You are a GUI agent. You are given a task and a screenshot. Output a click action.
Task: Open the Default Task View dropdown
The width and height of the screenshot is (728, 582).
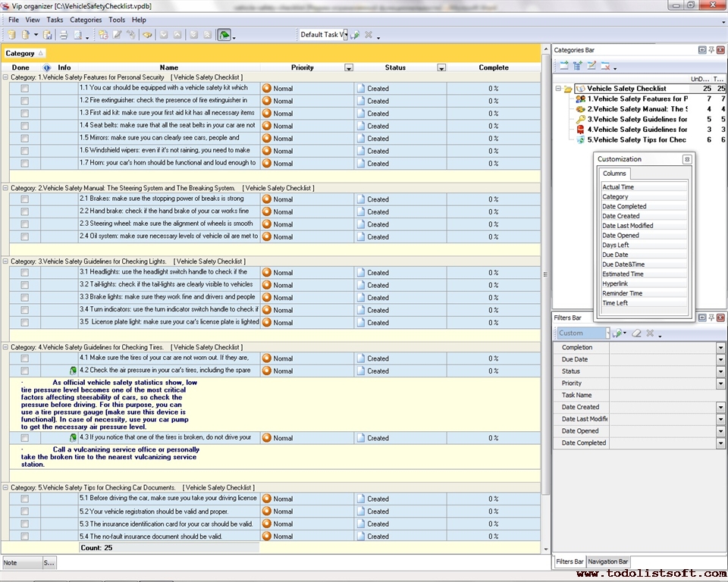[x=344, y=35]
